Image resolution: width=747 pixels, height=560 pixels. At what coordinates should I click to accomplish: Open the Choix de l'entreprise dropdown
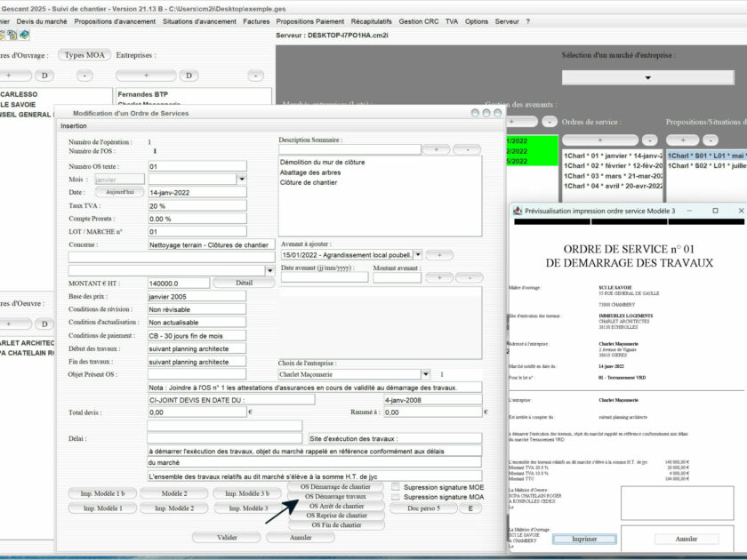426,374
